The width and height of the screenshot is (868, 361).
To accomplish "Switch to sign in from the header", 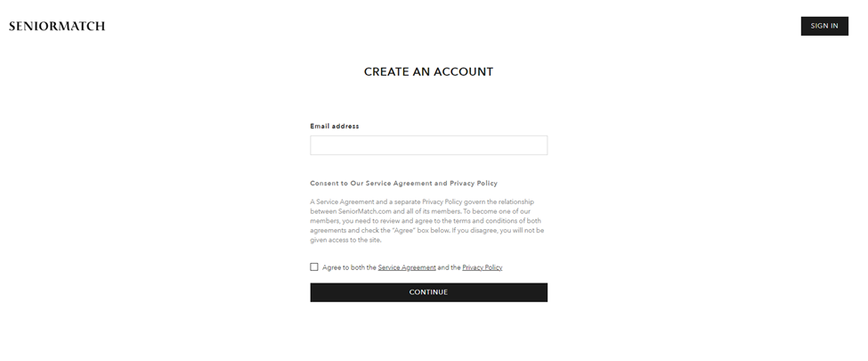I will 823,26.
